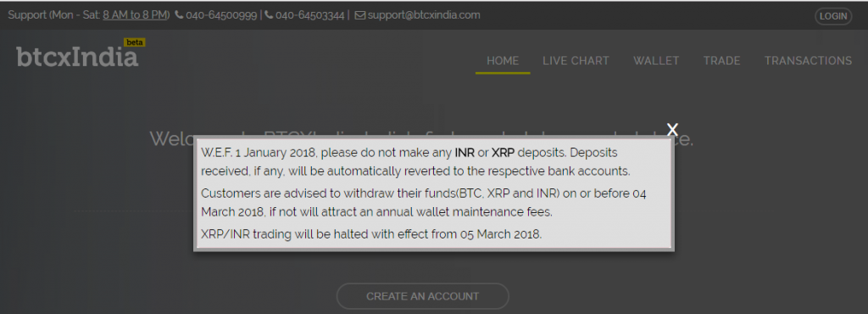
Task: Click the yellow beta badge
Action: tap(135, 42)
